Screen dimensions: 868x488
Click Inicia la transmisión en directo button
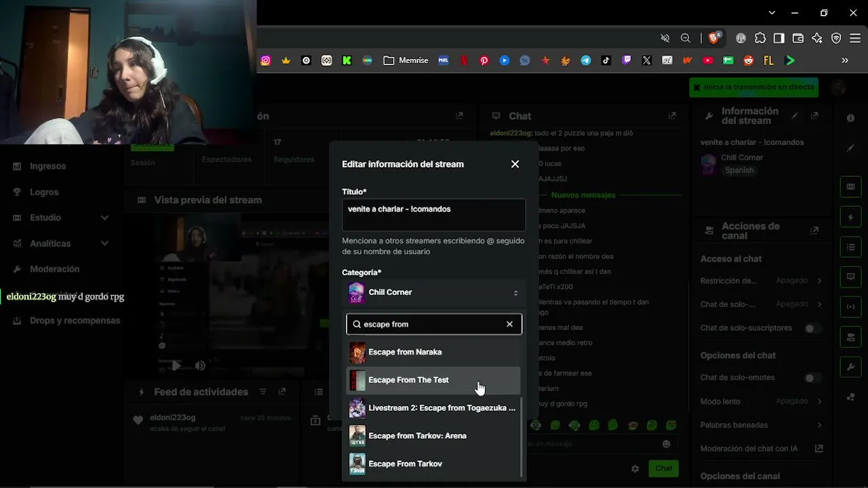[x=753, y=87]
